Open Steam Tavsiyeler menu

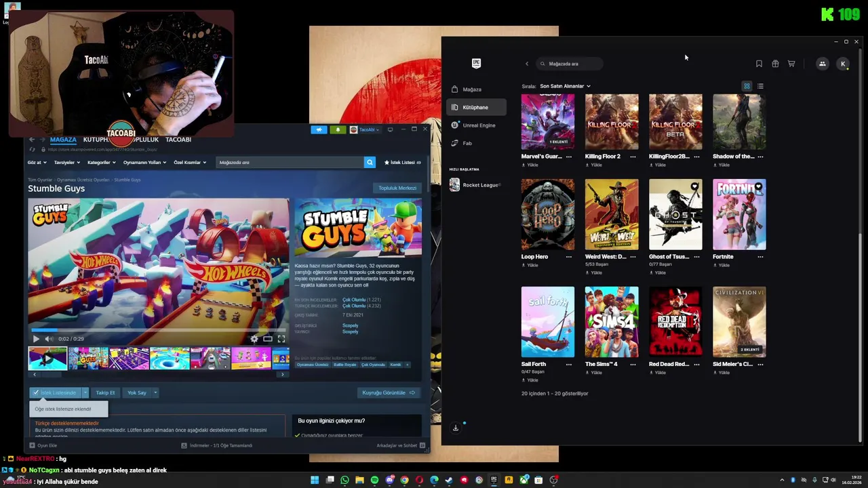pyautogui.click(x=67, y=163)
